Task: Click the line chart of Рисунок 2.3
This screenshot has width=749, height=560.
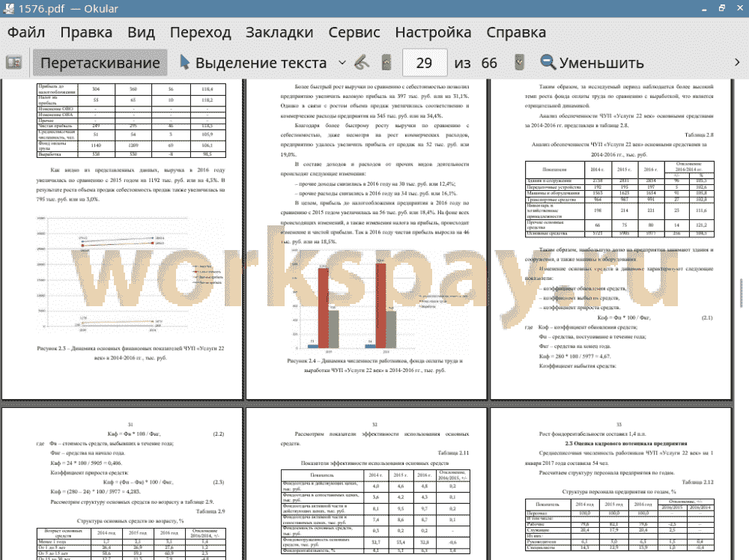Action: coord(130,274)
